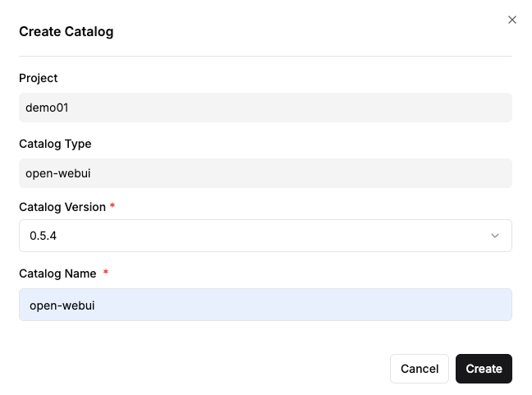The image size is (532, 395).
Task: Click the Catalog Type label
Action: coord(55,144)
